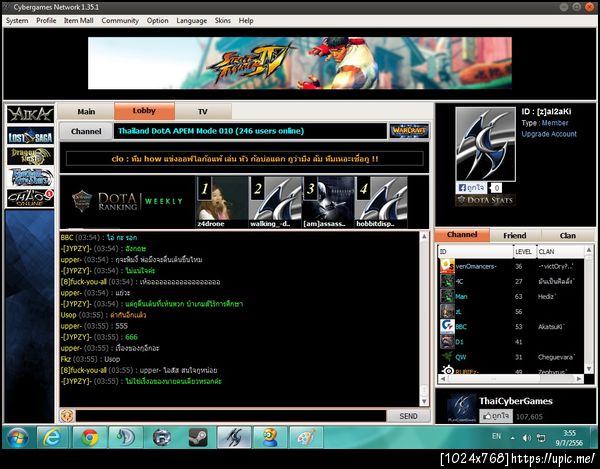View rank 1 player z4drone
This screenshot has height=469, width=600.
coord(222,202)
